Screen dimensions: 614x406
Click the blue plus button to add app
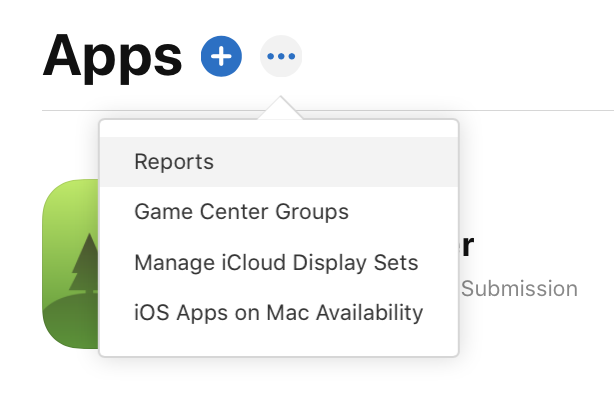tap(221, 56)
